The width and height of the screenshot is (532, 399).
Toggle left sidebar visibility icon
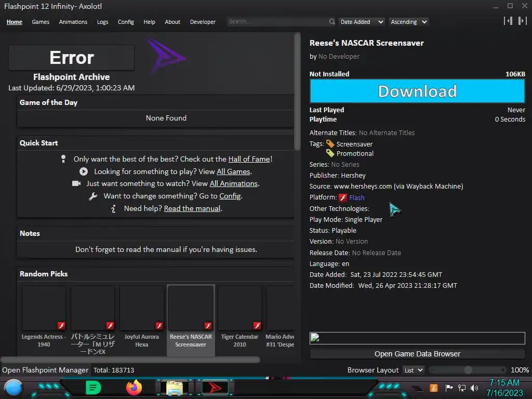508,21
